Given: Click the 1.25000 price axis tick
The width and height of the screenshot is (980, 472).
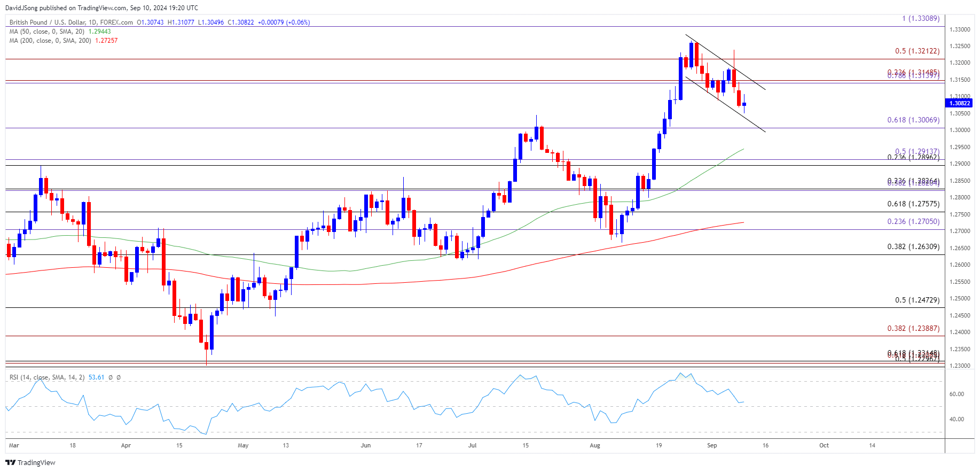Looking at the screenshot, I should point(960,299).
